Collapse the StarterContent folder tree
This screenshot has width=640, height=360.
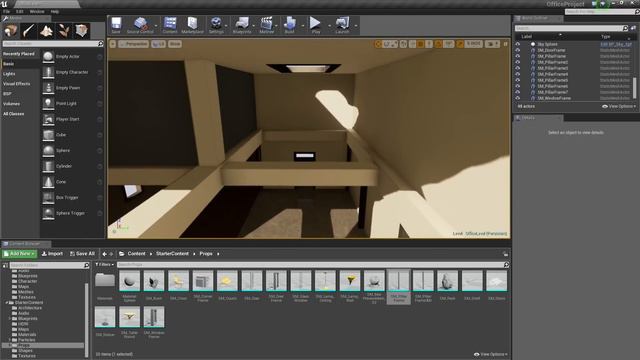[7, 303]
